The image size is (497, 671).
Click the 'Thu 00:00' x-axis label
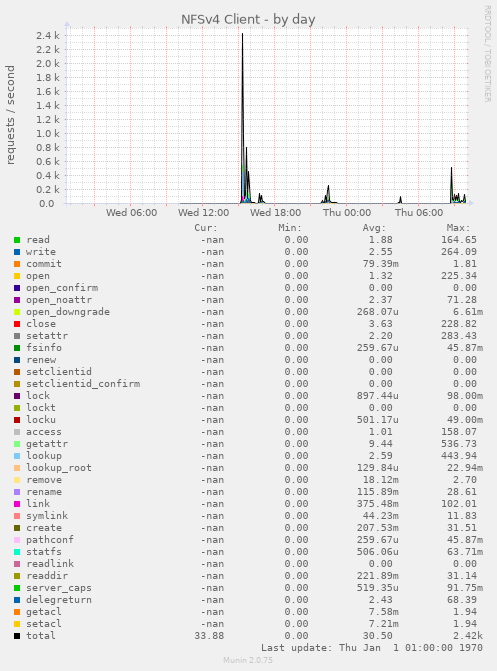(347, 213)
